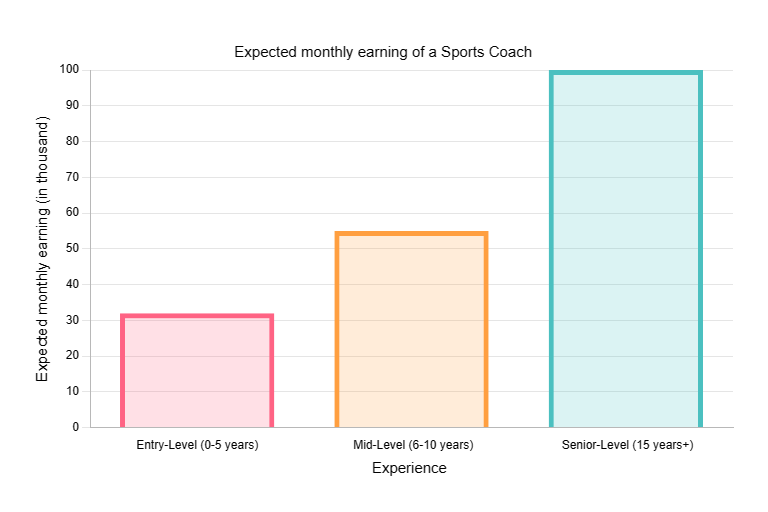Select the y-axis tick label 70
The height and width of the screenshot is (512, 768).
[x=72, y=177]
